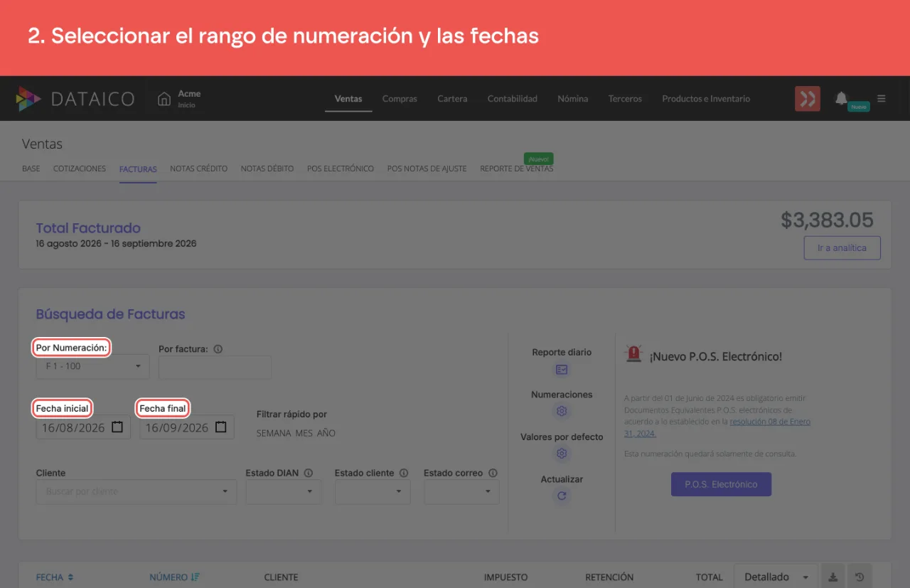Click the Fecha inicial date field
The width and height of the screenshot is (910, 588).
pos(83,427)
